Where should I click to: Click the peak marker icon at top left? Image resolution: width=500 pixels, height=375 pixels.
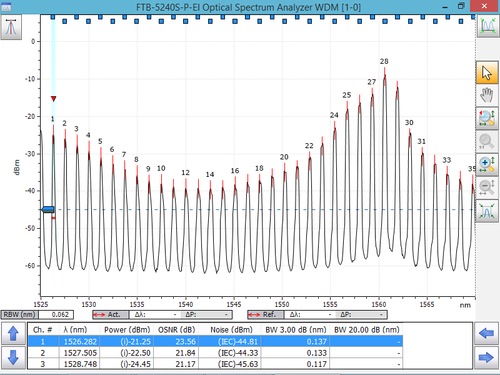(11, 27)
